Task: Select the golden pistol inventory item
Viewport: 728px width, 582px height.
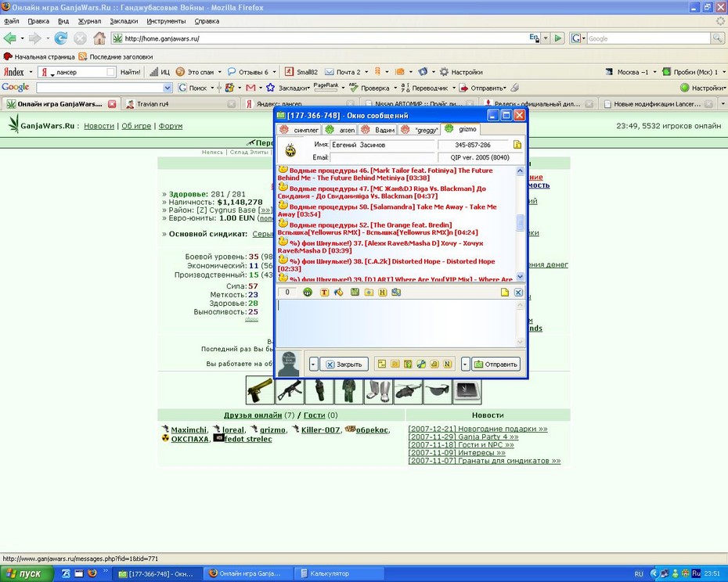Action: point(260,390)
